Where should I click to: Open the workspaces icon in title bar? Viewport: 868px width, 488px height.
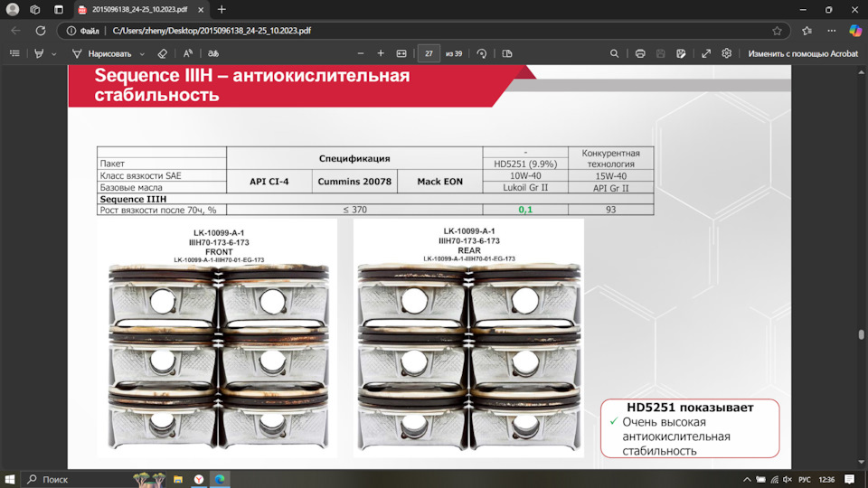pyautogui.click(x=35, y=9)
